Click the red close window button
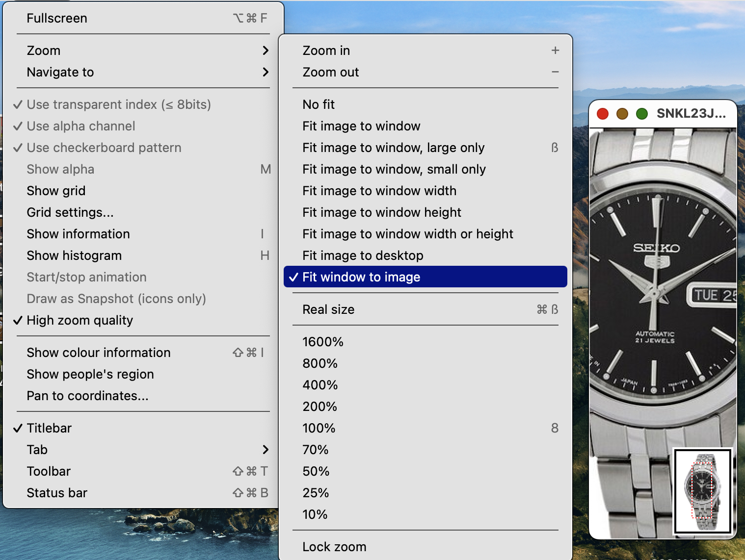The width and height of the screenshot is (745, 560). click(603, 114)
